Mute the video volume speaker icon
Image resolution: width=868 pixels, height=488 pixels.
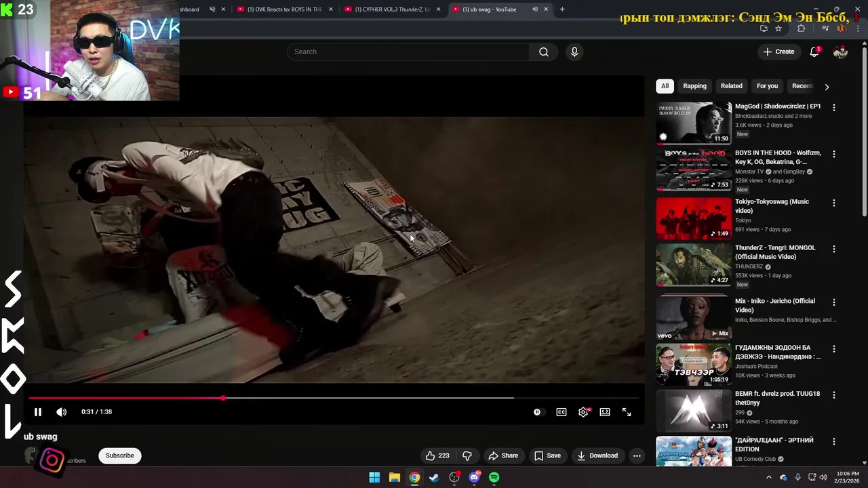click(x=61, y=412)
